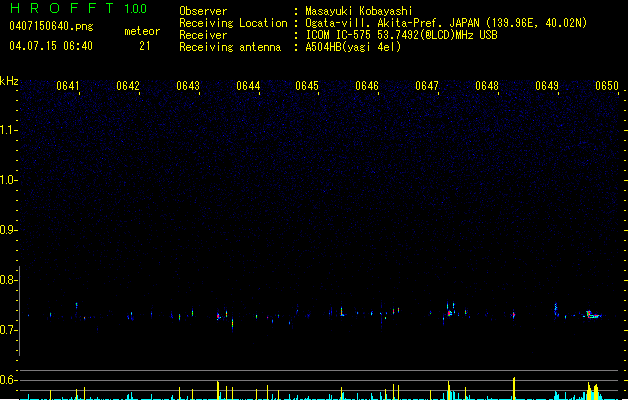Click the Observer label
The width and height of the screenshot is (629, 400).
click(x=203, y=11)
